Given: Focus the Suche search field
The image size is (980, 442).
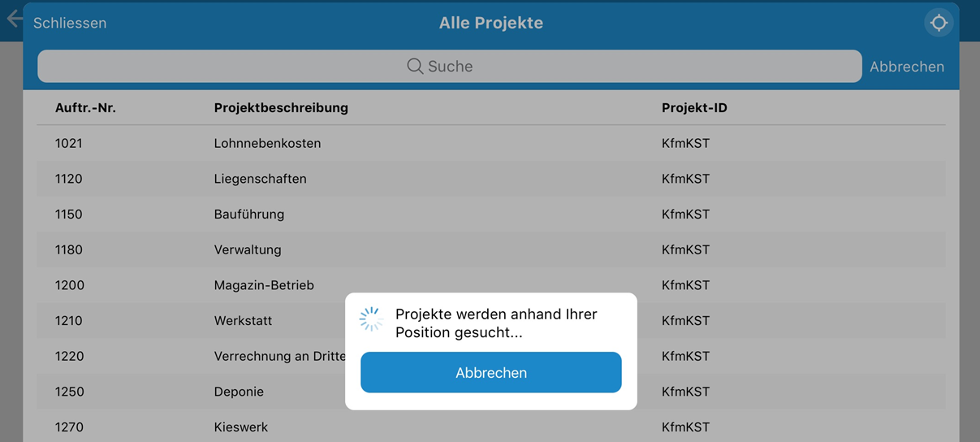Looking at the screenshot, I should pyautogui.click(x=449, y=67).
